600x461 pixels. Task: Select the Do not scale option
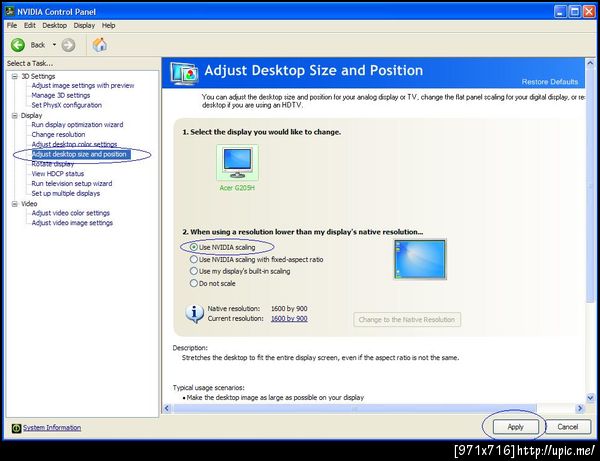pyautogui.click(x=194, y=283)
